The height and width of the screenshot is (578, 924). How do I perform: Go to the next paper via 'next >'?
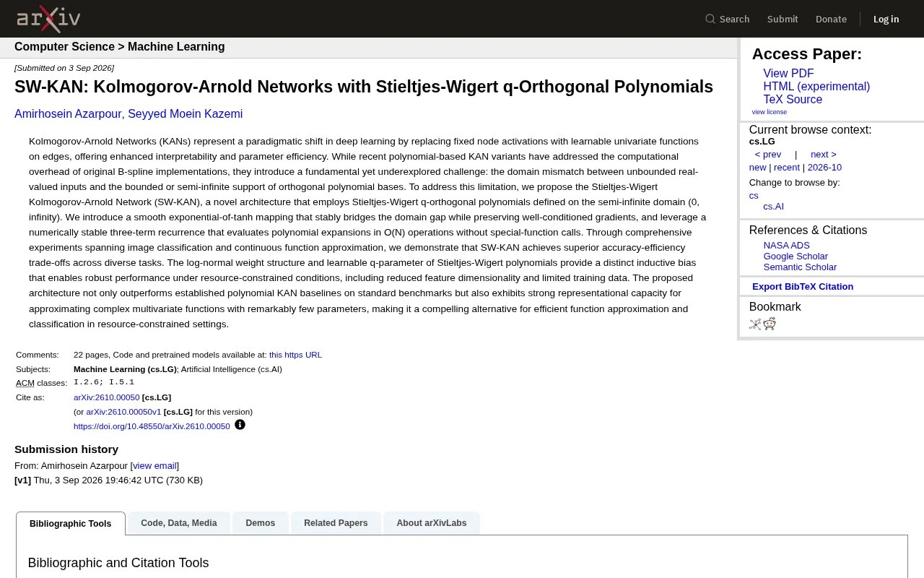click(x=824, y=155)
